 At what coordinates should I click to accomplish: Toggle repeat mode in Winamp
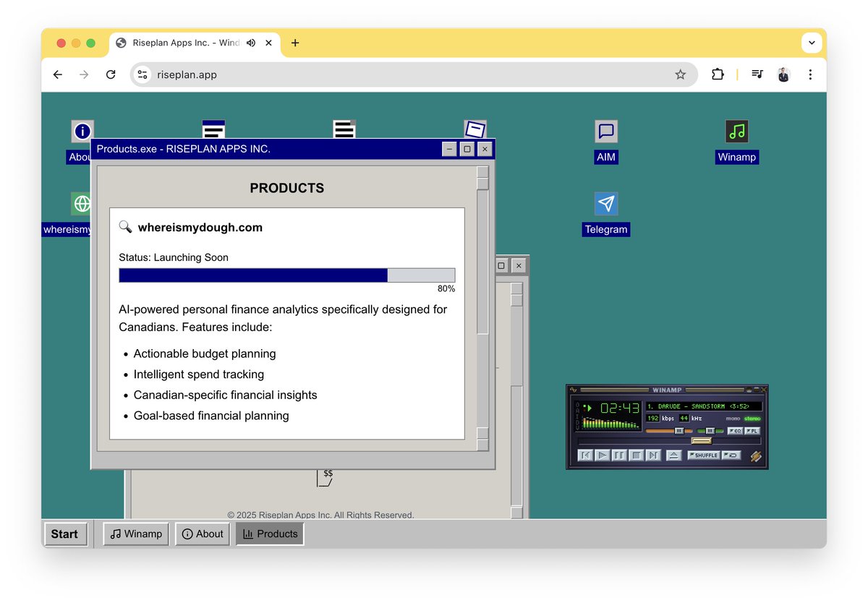[x=731, y=456]
